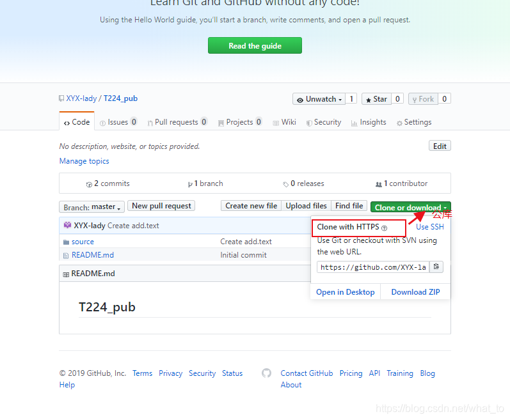
Task: Click the Read the guide button
Action: point(255,45)
